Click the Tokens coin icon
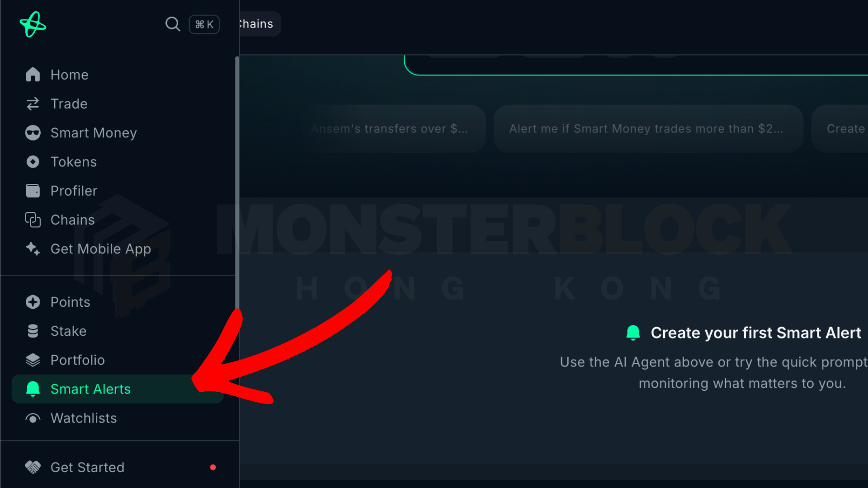868x488 pixels. tap(33, 162)
